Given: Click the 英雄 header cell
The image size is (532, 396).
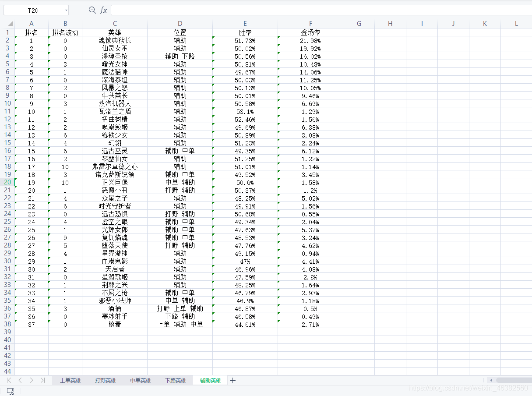Looking at the screenshot, I should coord(115,32).
